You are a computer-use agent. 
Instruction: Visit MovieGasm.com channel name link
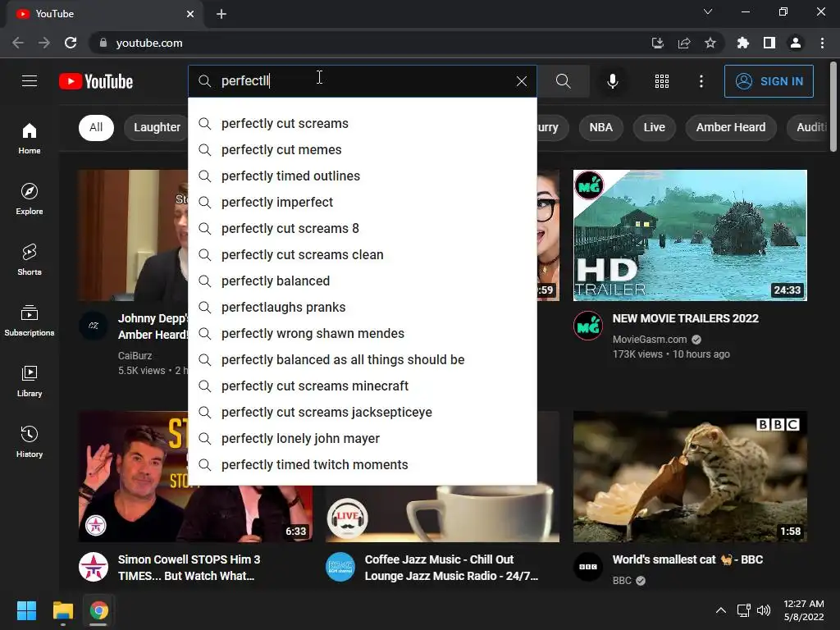(650, 339)
